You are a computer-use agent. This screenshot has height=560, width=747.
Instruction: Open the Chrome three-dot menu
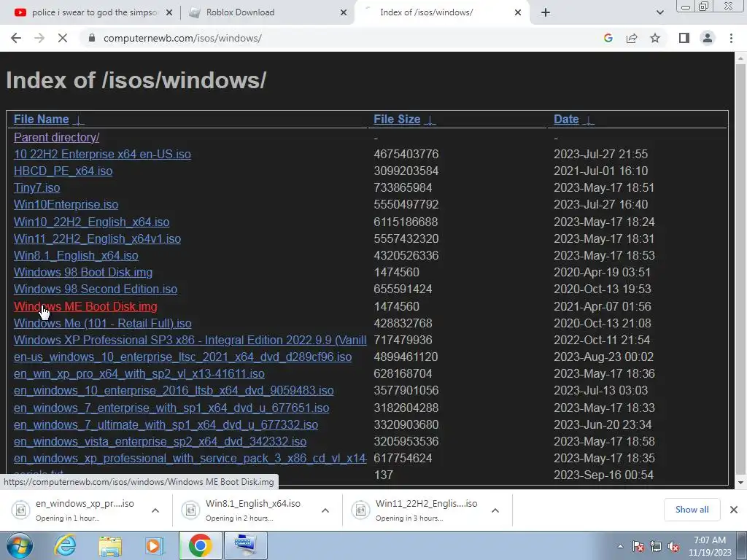(x=731, y=38)
